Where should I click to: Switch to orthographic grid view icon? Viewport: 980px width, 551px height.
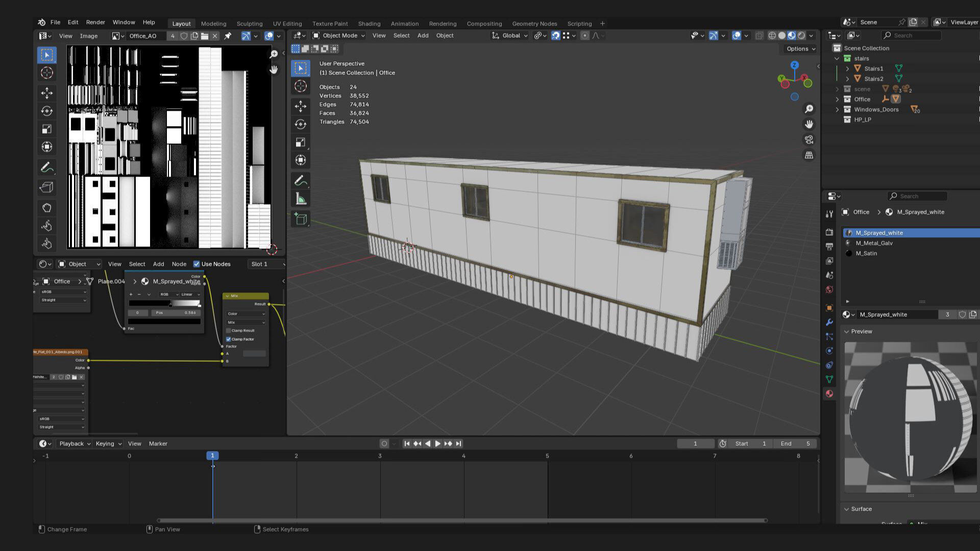(809, 155)
